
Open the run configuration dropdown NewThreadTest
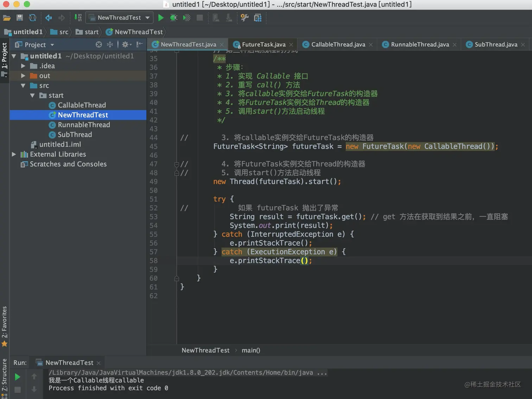click(x=120, y=18)
